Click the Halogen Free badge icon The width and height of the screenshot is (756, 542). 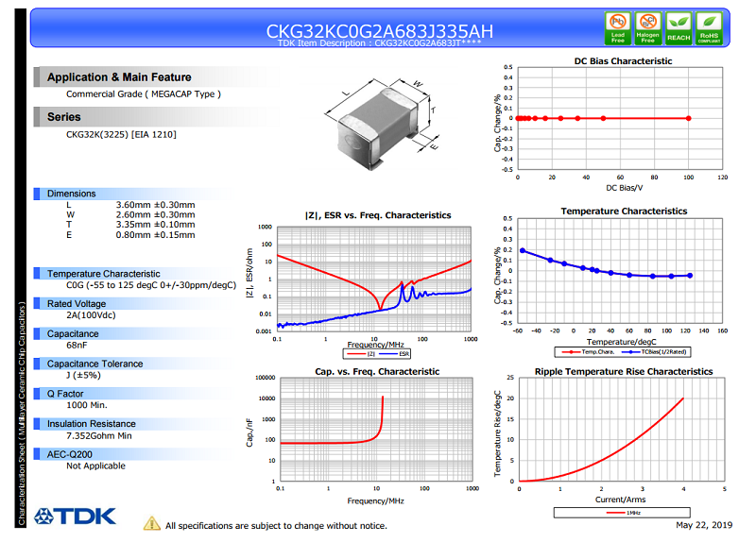point(648,29)
